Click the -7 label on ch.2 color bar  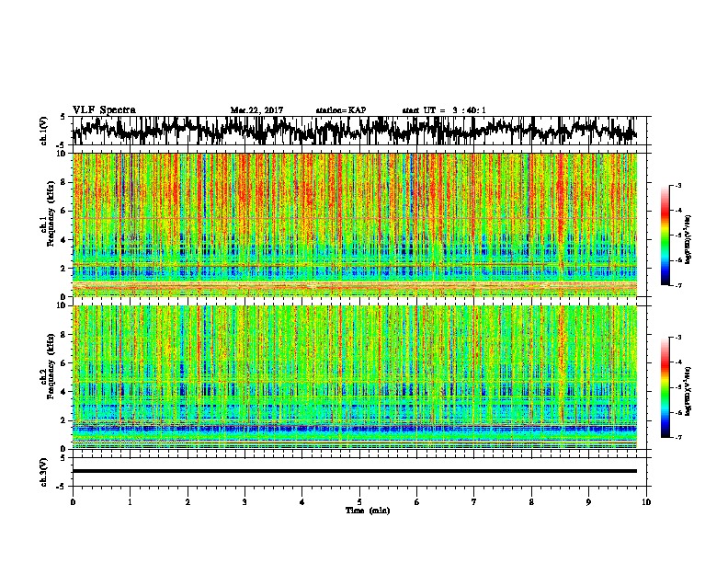click(678, 438)
